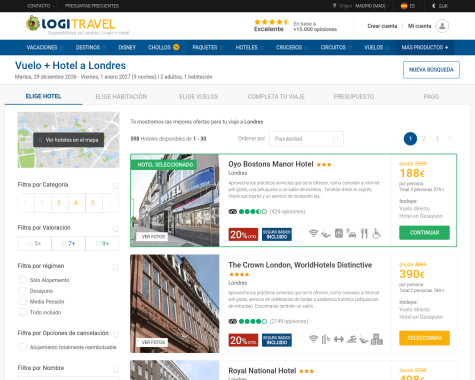Screen dimensions: 475x380
Task: Click the WiFi amenity icon of Oyo Bostons Manor Hotel
Action: [x=313, y=233]
